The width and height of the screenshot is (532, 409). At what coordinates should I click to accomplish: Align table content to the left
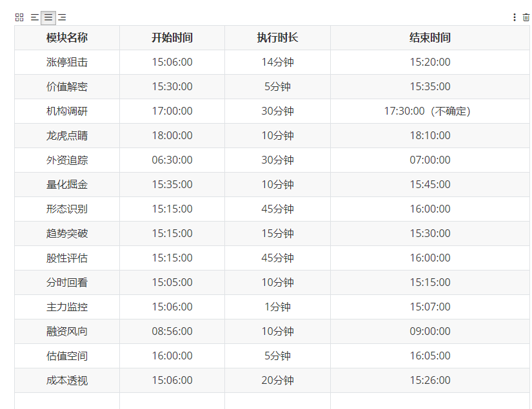click(34, 17)
